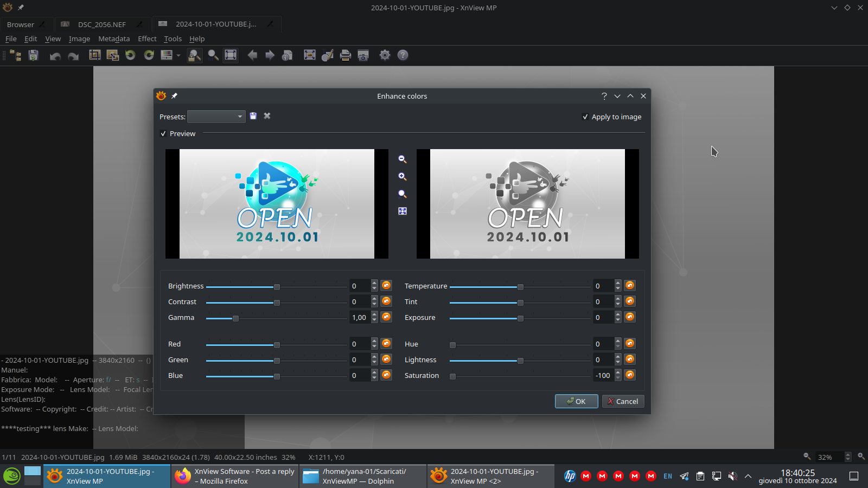The height and width of the screenshot is (488, 868).
Task: Click the Contrast value input field
Action: (x=359, y=301)
